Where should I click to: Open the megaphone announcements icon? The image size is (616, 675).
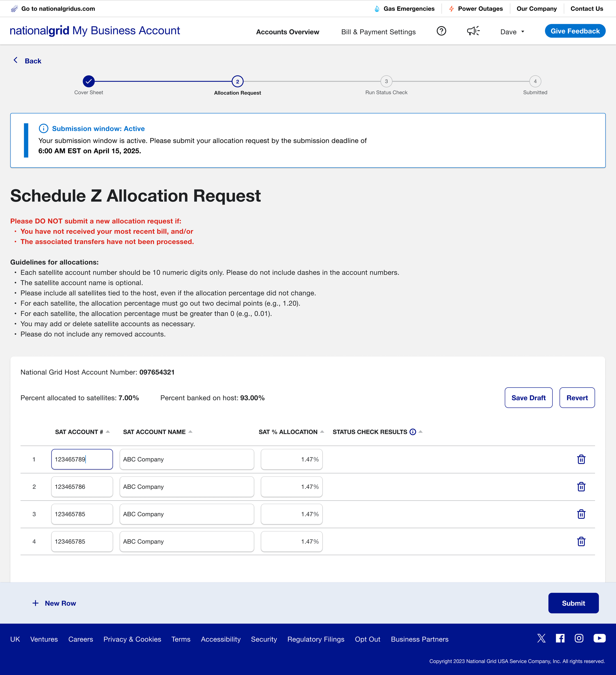point(473,31)
